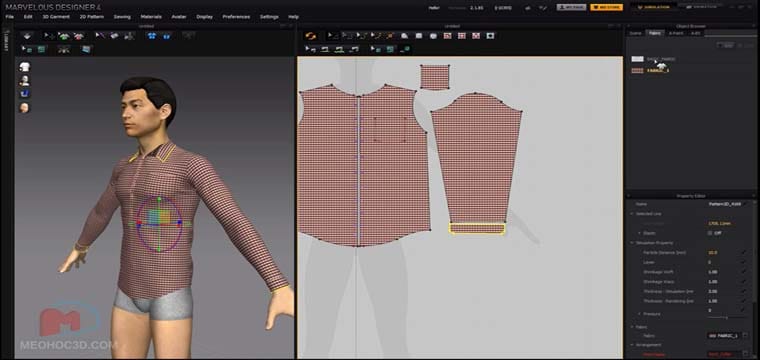Click the Edit Texture tool in 2D toolbar second row
The height and width of the screenshot is (360, 760).
click(x=376, y=49)
